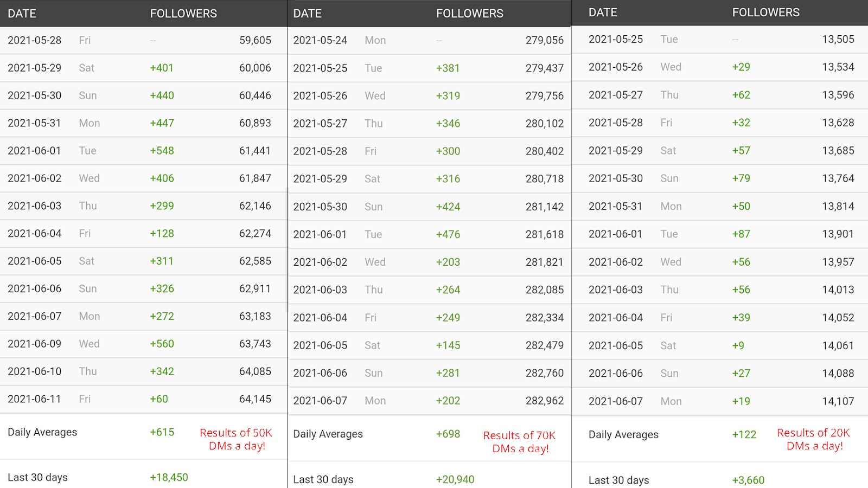This screenshot has height=488, width=868.
Task: Click the +20,940 last 30 days total
Action: click(x=455, y=479)
